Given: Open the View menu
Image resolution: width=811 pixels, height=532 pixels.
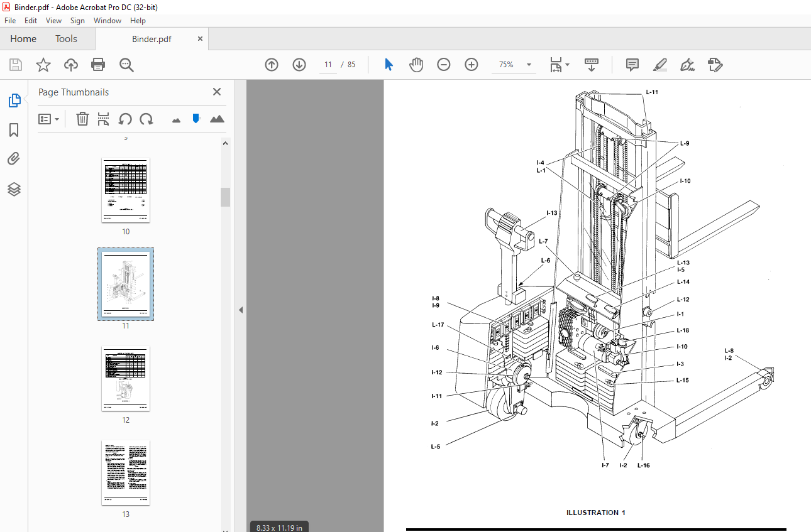Looking at the screenshot, I should pyautogui.click(x=54, y=21).
